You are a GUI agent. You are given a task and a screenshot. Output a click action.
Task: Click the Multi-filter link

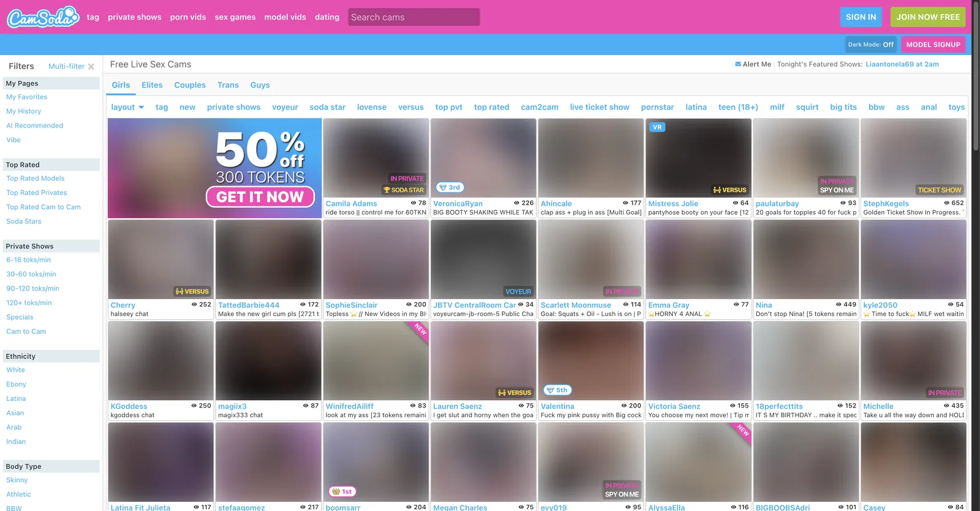pyautogui.click(x=66, y=66)
